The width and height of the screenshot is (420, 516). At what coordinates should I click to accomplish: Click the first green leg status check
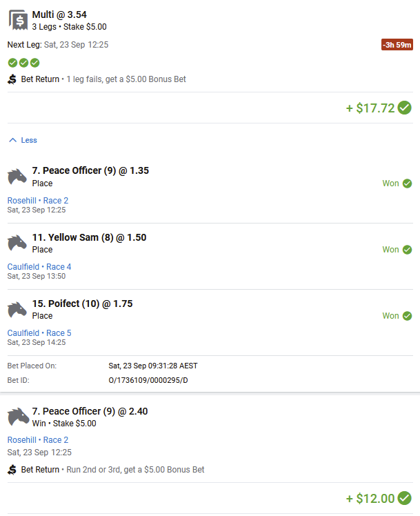(x=12, y=63)
